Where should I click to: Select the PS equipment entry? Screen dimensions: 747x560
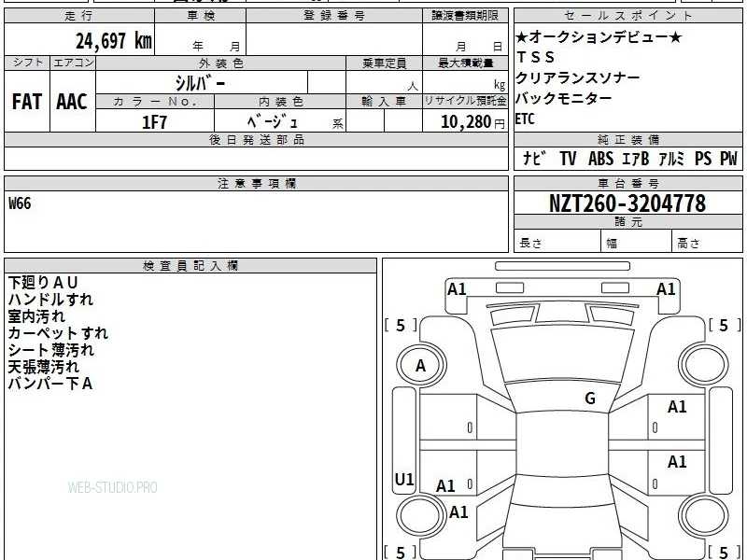click(x=703, y=159)
